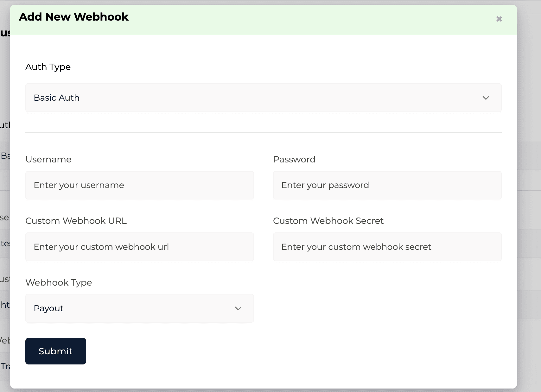Focus the password entry field

(387, 185)
